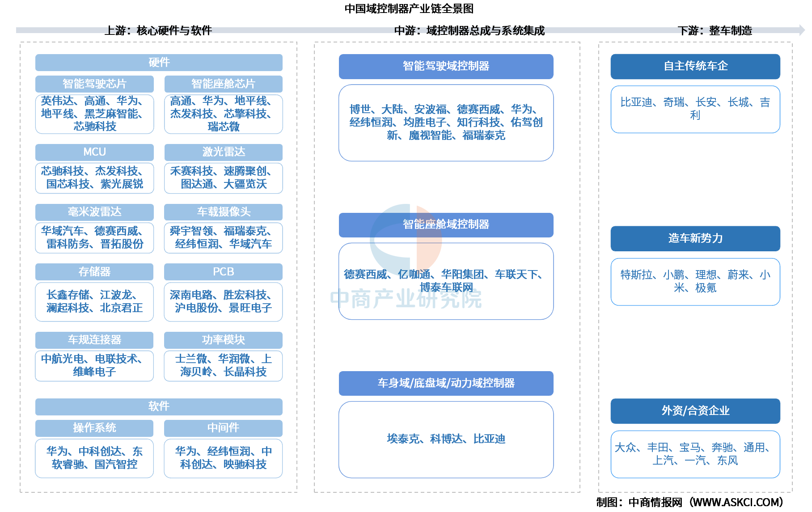812x512 pixels.
Task: Click the 智能座舱域控制器 header
Action: pos(446,225)
